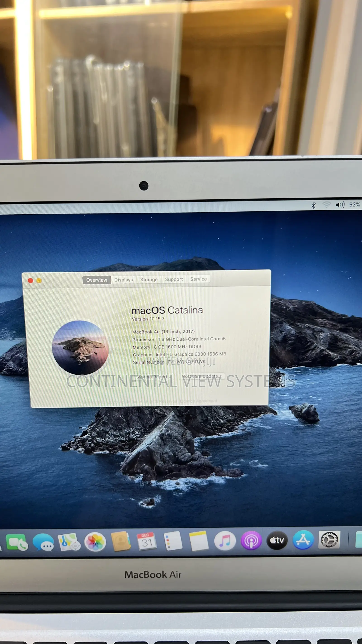Click the macOS Catalina circular image
The image size is (362, 644).
80,347
